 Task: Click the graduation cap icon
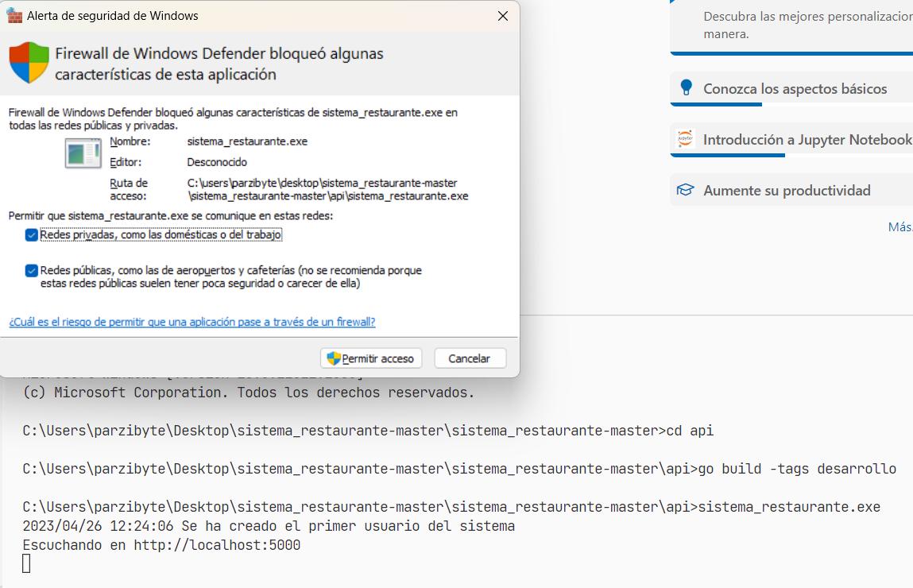click(x=685, y=190)
